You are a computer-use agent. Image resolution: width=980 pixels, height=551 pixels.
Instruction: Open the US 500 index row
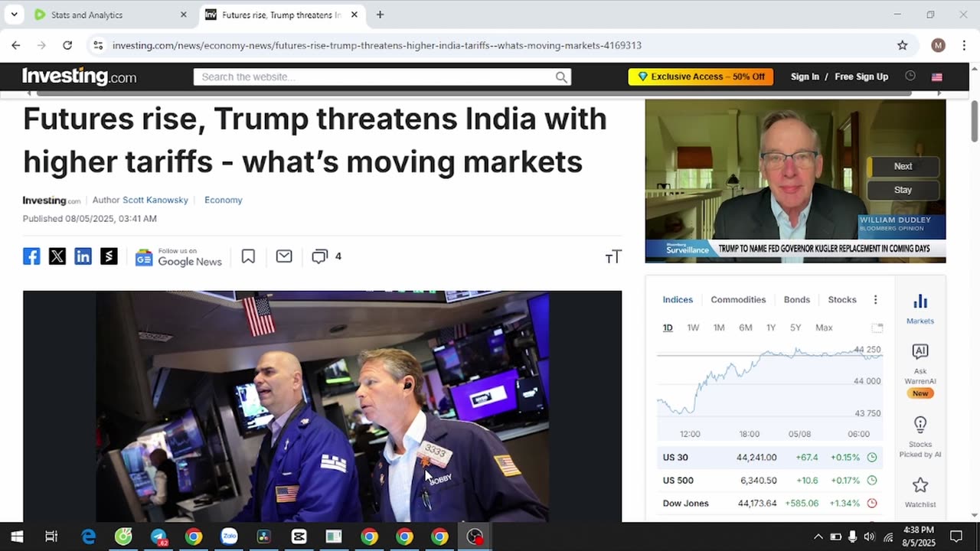point(769,480)
